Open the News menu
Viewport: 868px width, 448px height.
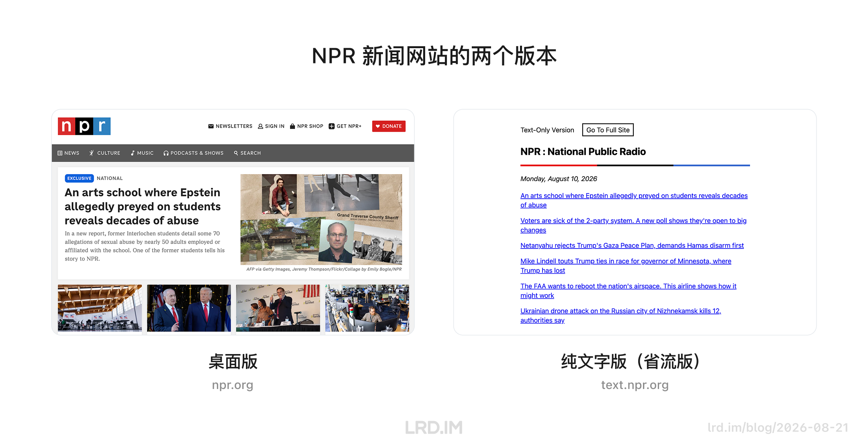click(x=69, y=153)
